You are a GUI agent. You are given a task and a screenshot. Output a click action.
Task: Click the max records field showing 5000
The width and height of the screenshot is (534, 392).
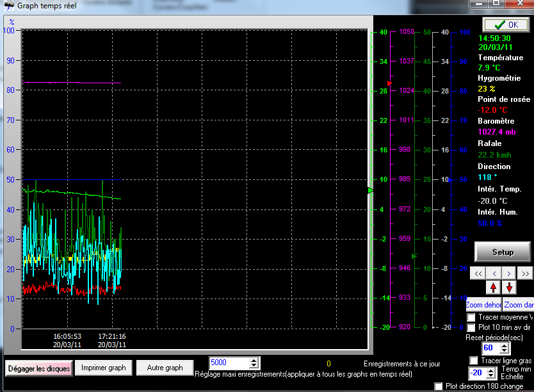click(x=229, y=363)
